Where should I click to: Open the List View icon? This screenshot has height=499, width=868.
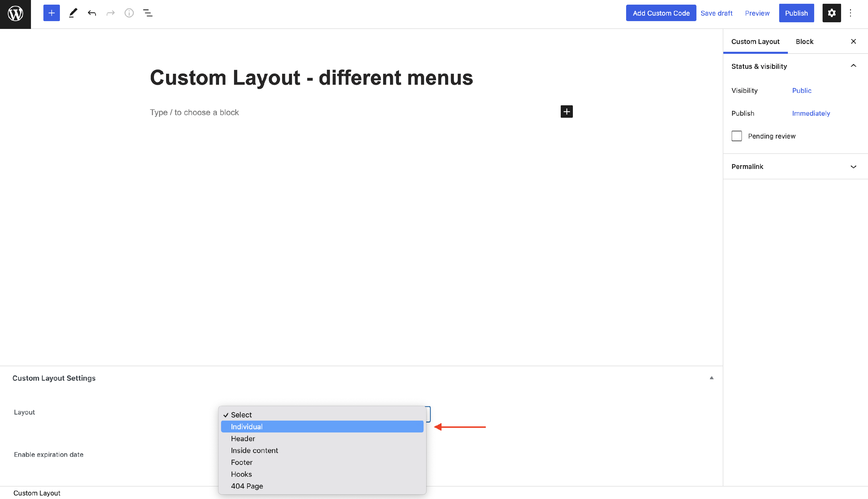pos(148,13)
